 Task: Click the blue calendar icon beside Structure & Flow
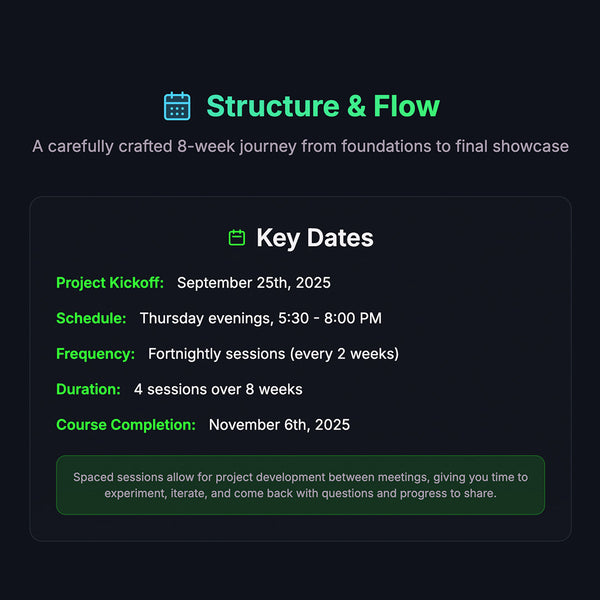(177, 106)
